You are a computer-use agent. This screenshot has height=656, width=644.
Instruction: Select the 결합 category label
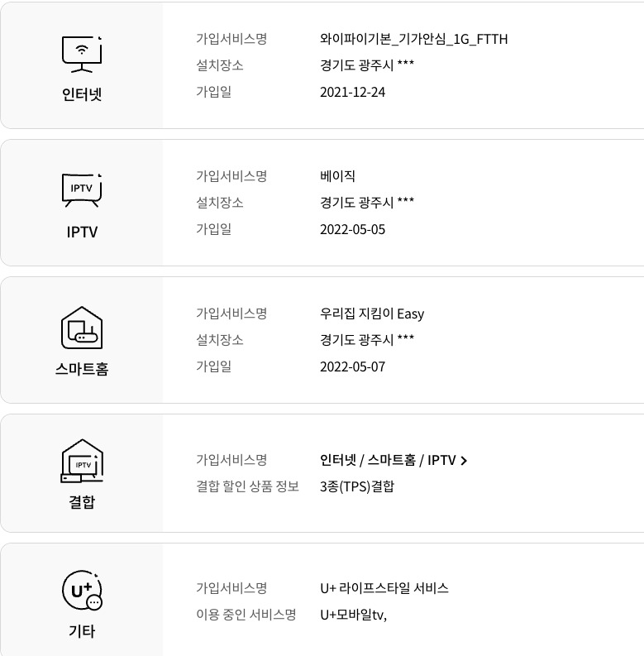click(x=82, y=501)
